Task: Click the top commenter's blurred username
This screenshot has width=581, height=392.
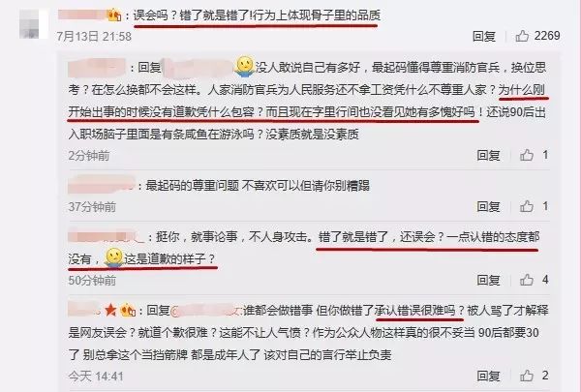Action: tap(82, 15)
